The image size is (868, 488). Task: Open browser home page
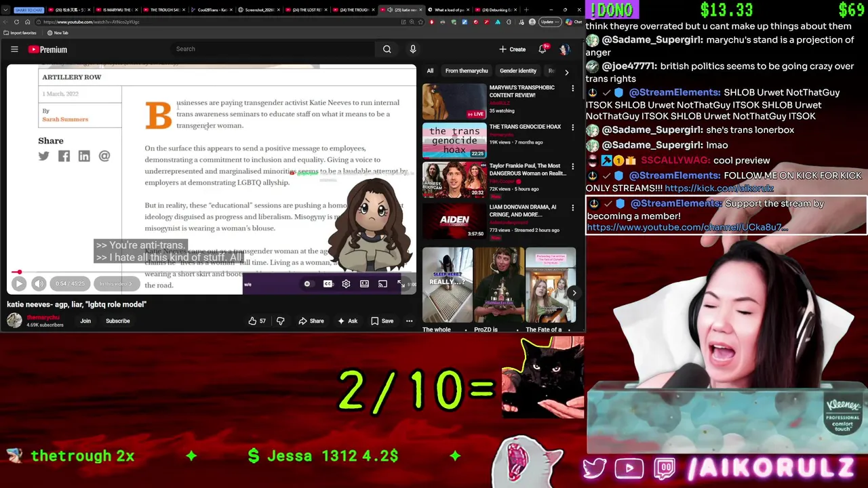click(x=27, y=22)
